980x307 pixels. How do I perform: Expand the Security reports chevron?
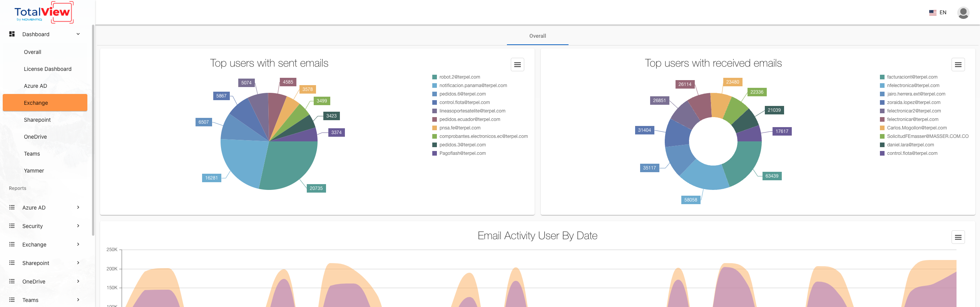tap(78, 226)
